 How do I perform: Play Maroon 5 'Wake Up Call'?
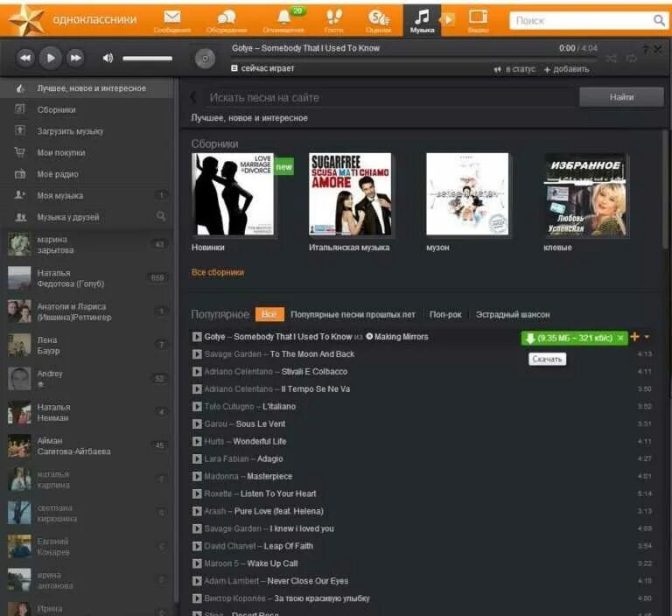(197, 563)
